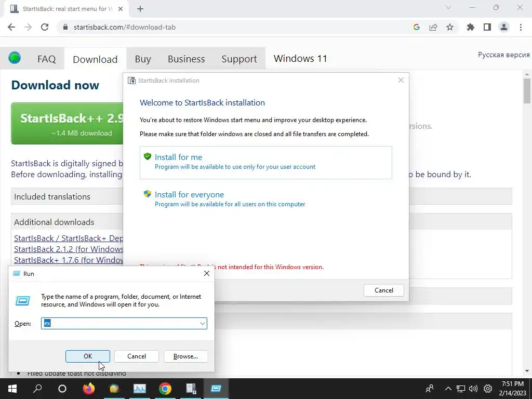Click the green StartIsBack++ download button

(67, 124)
